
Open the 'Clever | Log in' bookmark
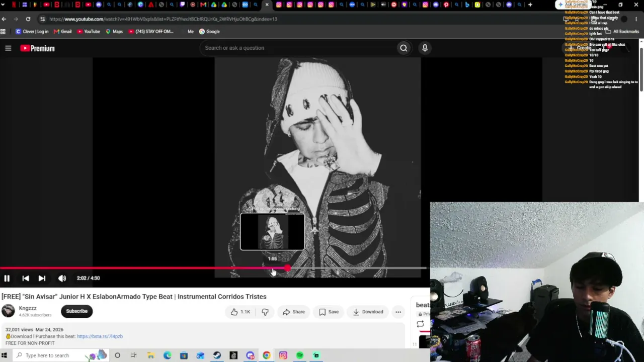32,32
